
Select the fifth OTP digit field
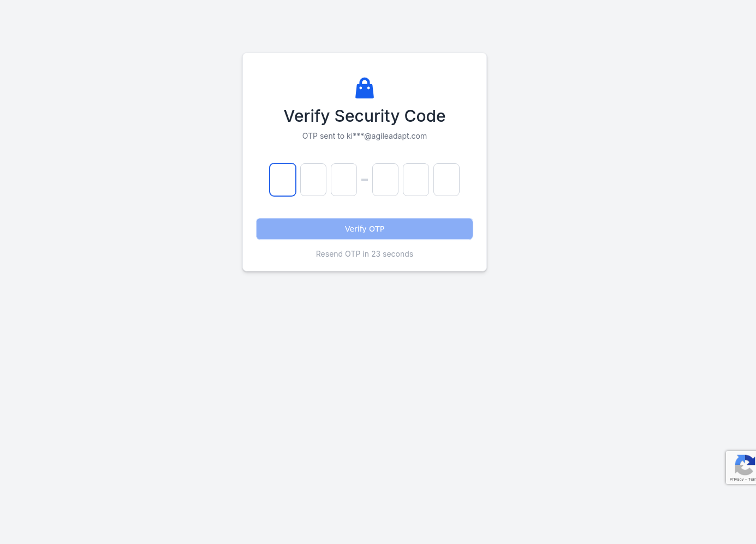coord(416,180)
